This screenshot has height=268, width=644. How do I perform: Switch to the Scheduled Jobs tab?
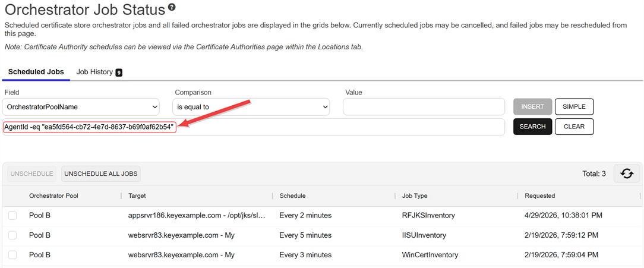click(36, 72)
